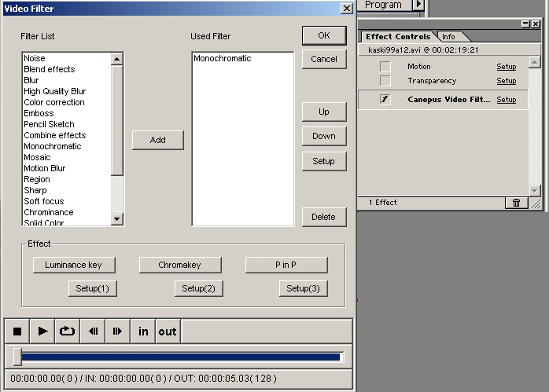
Task: Move the used filter Down
Action: [324, 136]
